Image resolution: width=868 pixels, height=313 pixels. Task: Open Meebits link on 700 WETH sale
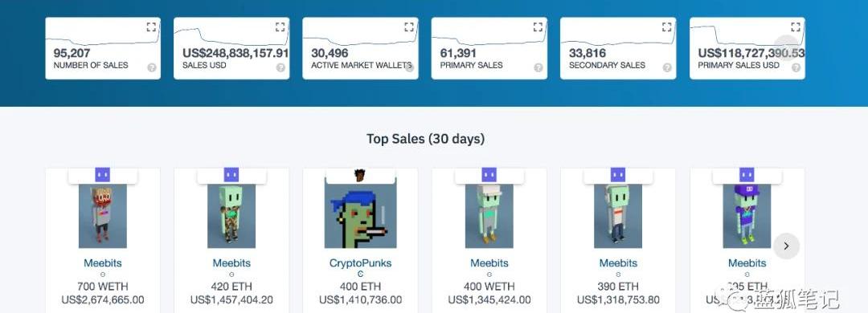102,263
